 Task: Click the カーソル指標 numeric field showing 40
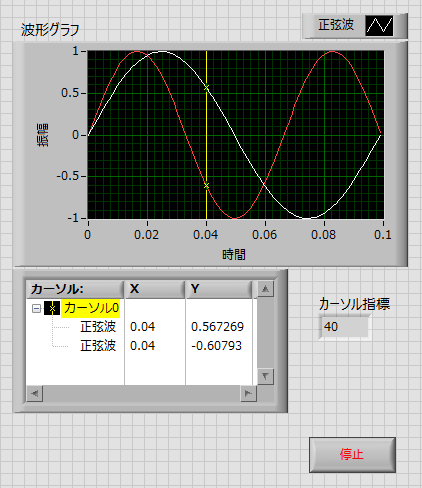(x=344, y=327)
